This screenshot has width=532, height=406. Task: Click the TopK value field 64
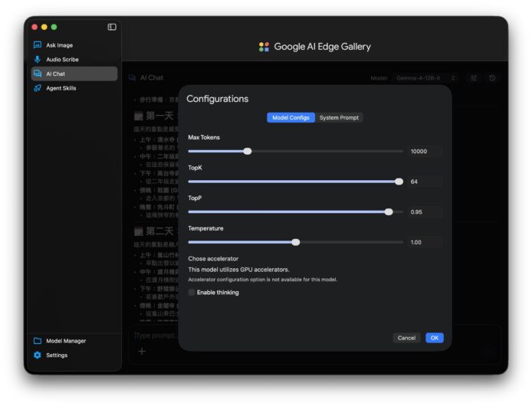(425, 182)
